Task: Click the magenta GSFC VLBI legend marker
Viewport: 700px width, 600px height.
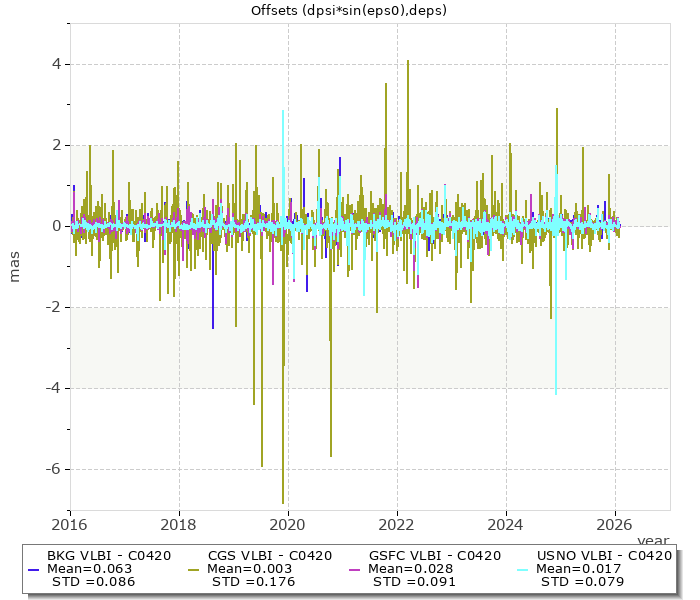Action: click(353, 568)
